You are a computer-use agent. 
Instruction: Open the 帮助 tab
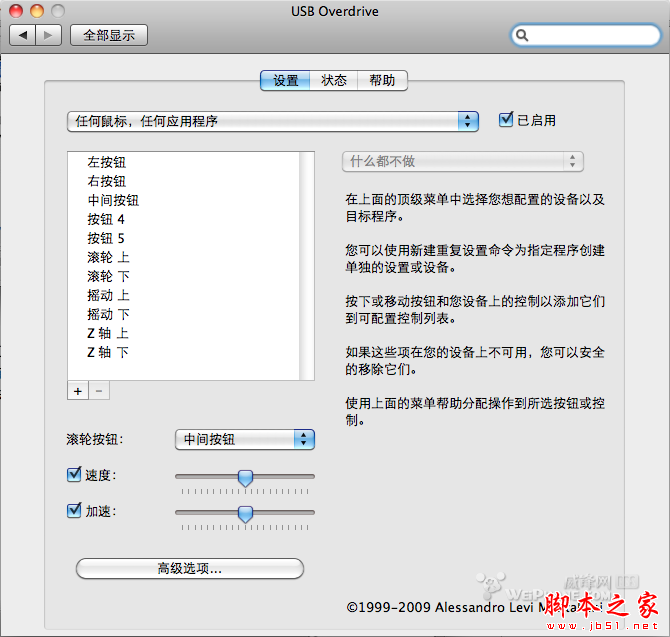click(382, 80)
